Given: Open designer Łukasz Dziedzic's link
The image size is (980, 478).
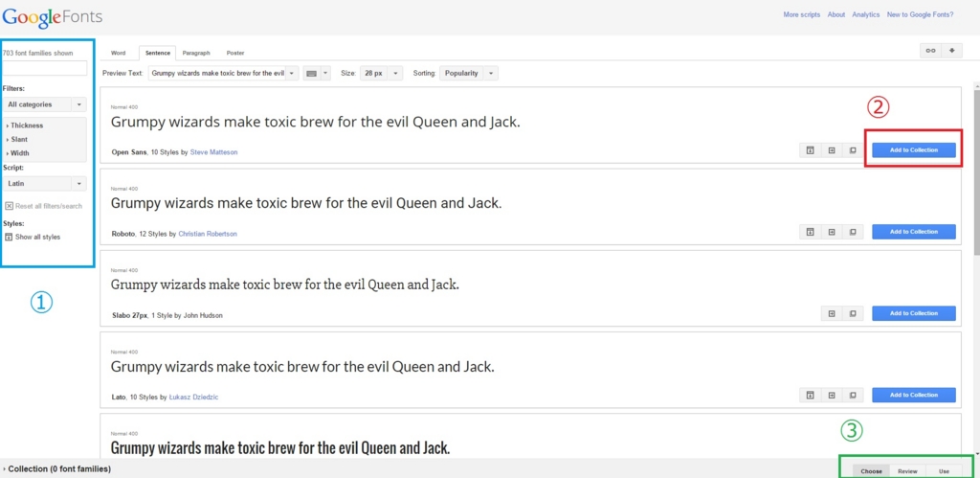Looking at the screenshot, I should (x=193, y=398).
